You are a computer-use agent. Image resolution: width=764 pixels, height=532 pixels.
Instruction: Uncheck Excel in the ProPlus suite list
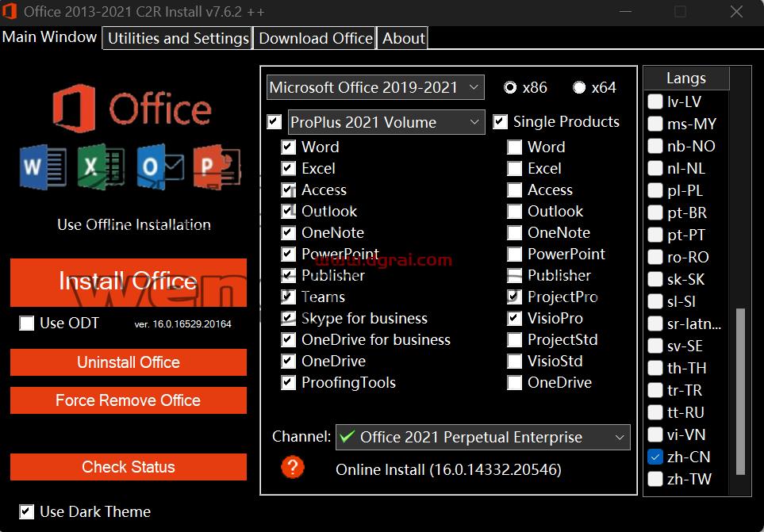pos(289,168)
